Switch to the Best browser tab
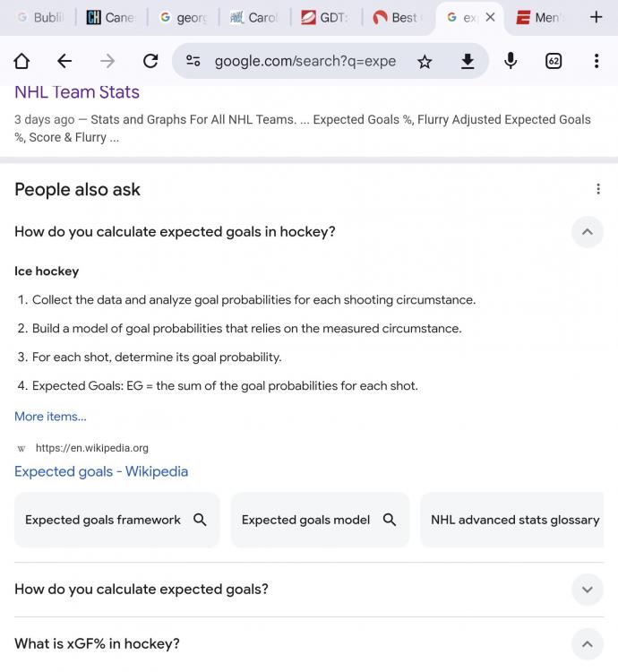Screen dimensions: 618x672 [395, 17]
